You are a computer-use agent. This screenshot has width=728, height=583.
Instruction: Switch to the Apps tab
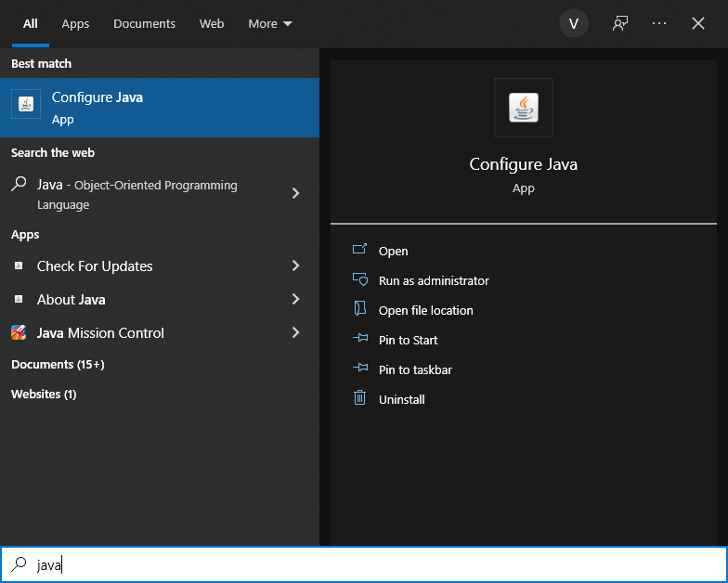75,24
